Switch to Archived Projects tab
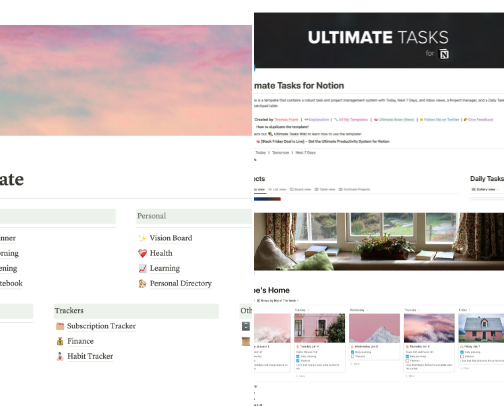 355,189
